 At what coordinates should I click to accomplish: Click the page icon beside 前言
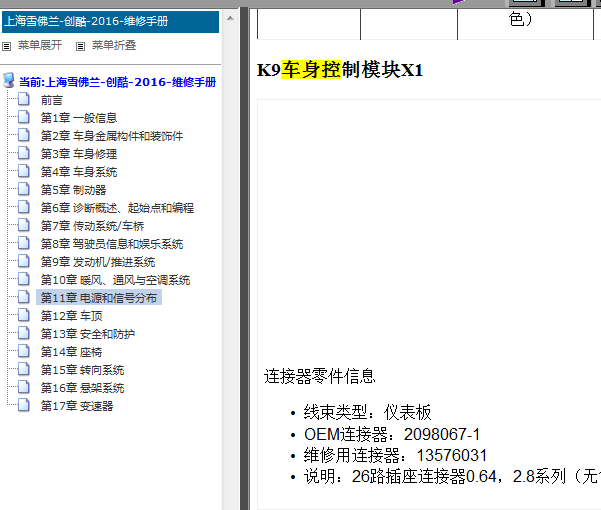(x=24, y=99)
